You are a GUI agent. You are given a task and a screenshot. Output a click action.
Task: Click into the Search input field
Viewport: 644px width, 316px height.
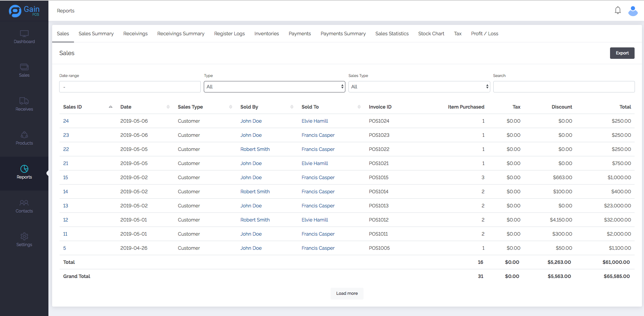564,87
